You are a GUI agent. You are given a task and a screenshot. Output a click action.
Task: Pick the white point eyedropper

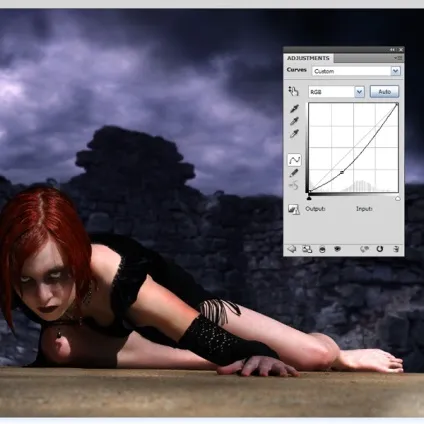pos(294,134)
